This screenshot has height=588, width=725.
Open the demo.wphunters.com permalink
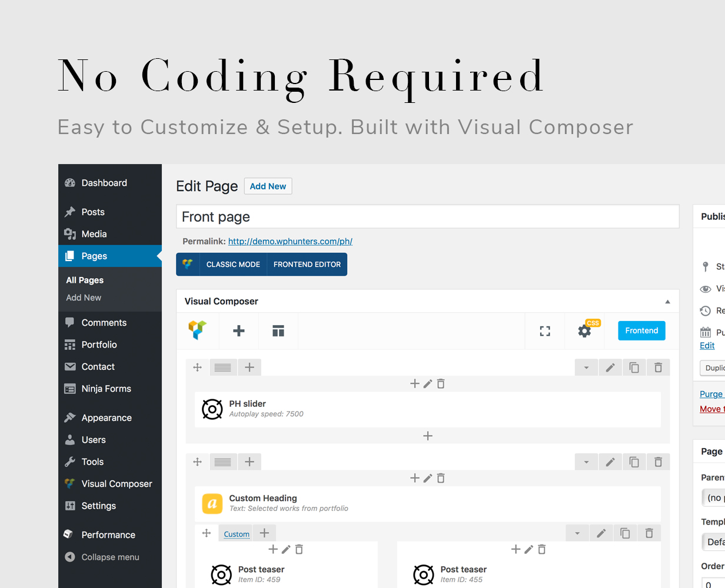[290, 241]
